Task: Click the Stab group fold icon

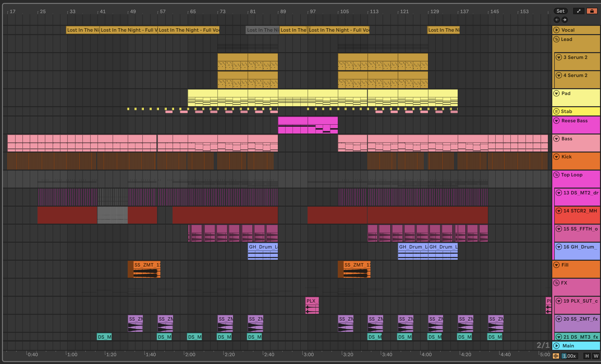Action: [556, 111]
